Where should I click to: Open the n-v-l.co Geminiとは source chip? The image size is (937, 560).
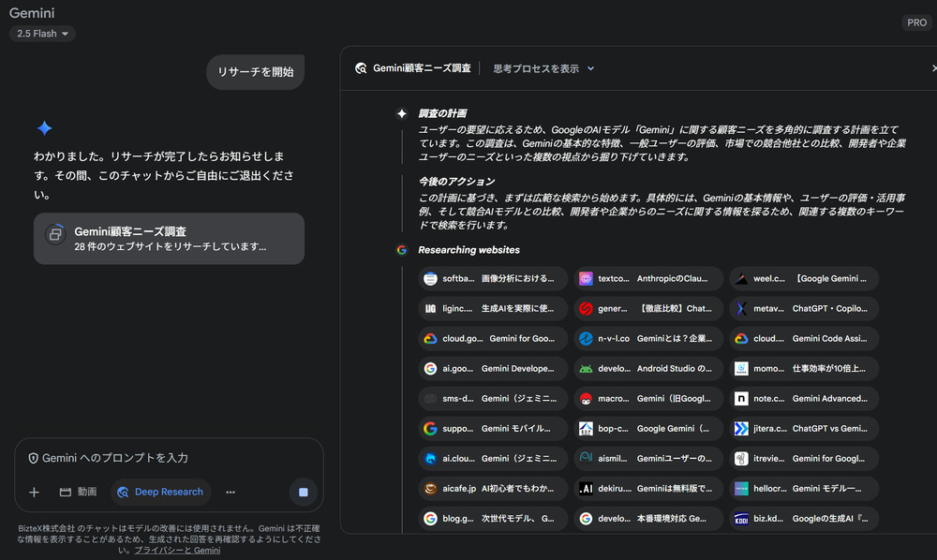(x=648, y=338)
